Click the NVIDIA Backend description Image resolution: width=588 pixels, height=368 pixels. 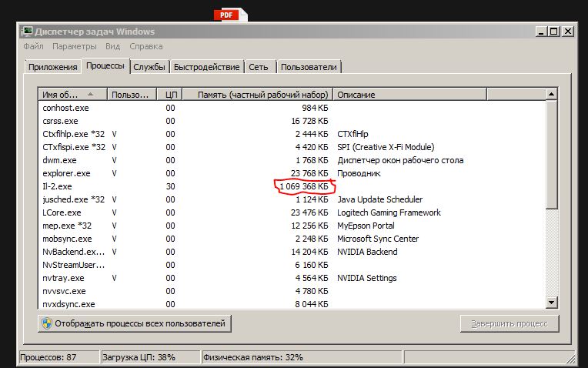pyautogui.click(x=367, y=252)
